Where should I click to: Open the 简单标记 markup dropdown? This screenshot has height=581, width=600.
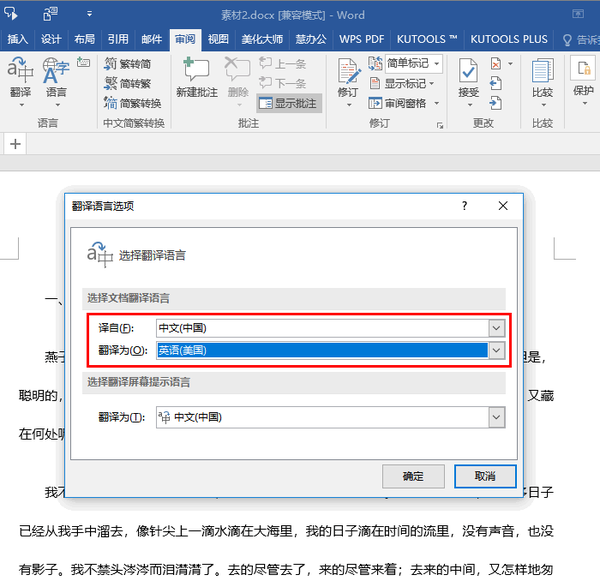(404, 64)
